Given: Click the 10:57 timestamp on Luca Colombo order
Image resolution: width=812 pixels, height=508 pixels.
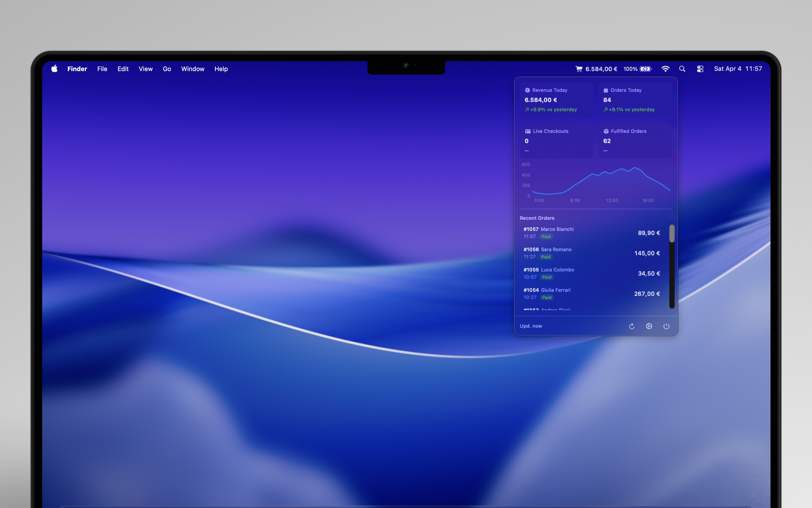Looking at the screenshot, I should 530,277.
